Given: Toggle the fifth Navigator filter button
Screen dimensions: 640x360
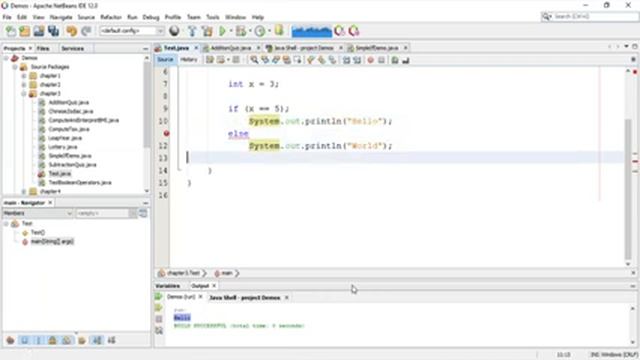Looking at the screenshot, I should pyautogui.click(x=67, y=340).
